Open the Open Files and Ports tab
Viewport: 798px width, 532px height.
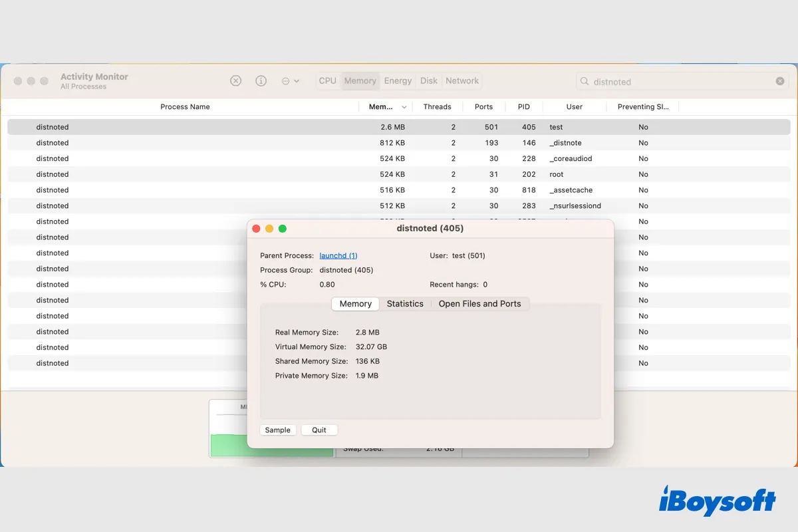click(x=479, y=304)
